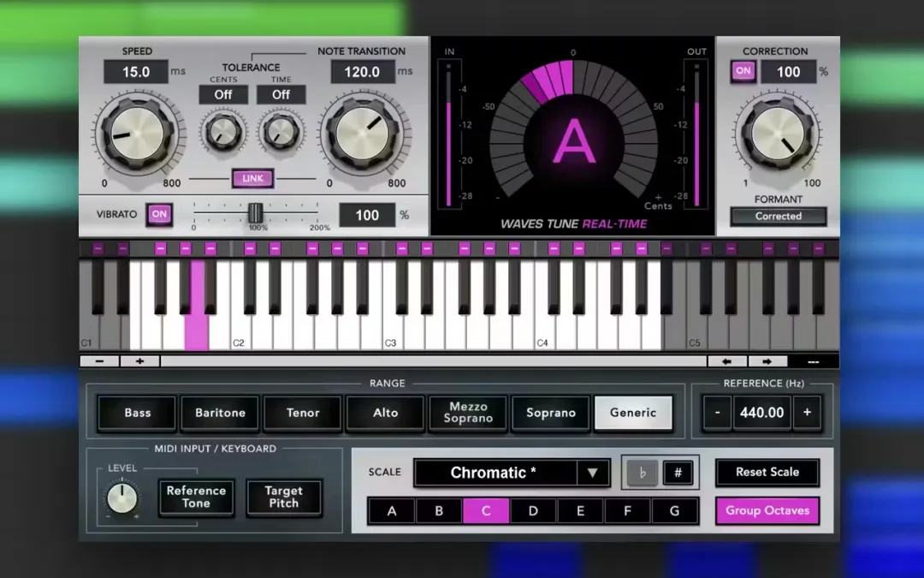
Task: Select root note B
Action: 439,511
